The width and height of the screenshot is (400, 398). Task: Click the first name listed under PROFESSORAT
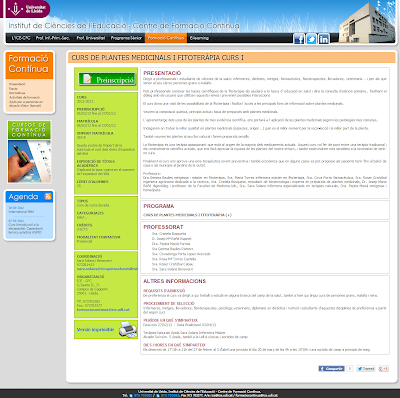tap(169, 234)
